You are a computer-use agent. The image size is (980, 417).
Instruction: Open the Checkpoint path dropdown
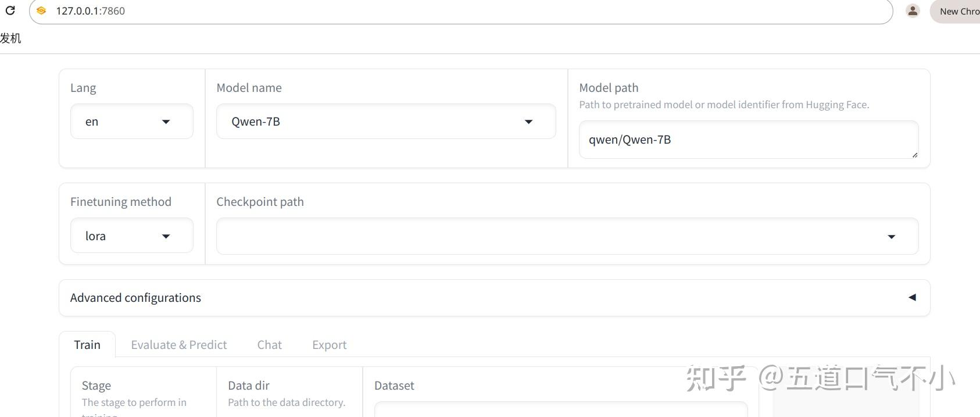[567, 236]
